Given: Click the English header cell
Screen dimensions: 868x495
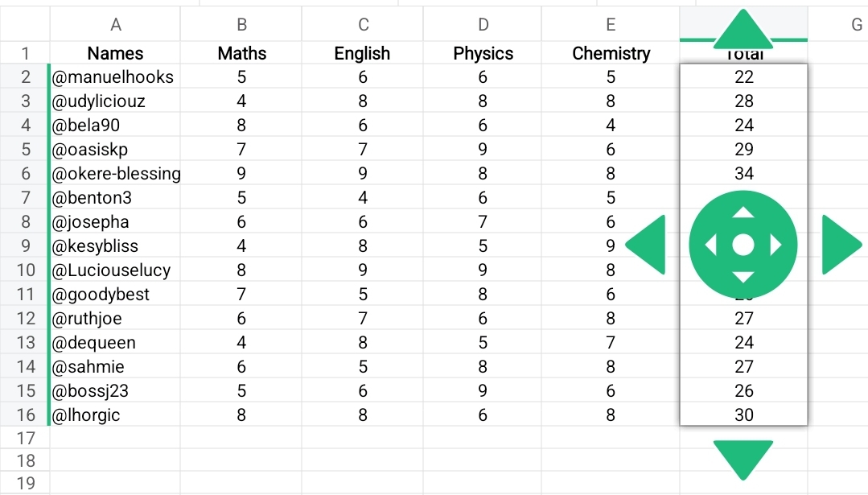Looking at the screenshot, I should click(x=362, y=54).
